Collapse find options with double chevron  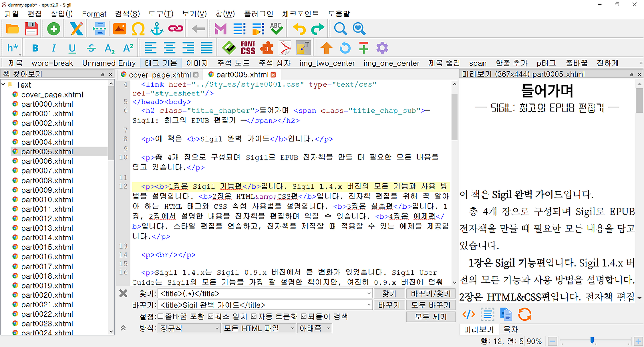coord(123,328)
